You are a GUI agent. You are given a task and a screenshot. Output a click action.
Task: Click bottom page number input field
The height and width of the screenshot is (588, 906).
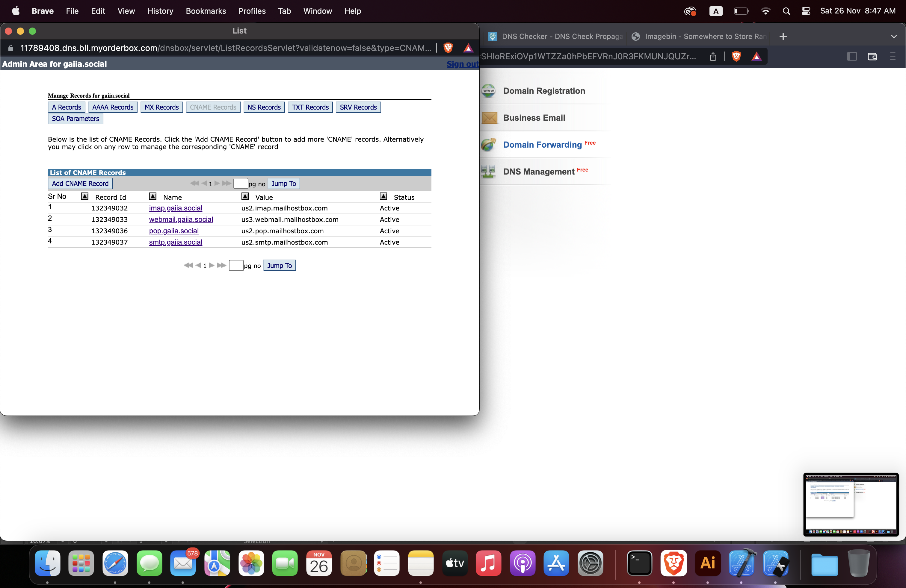(x=236, y=266)
